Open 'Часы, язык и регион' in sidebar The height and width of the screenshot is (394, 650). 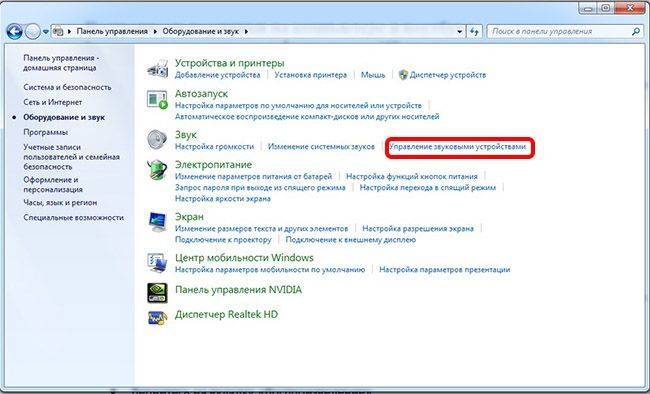[60, 203]
